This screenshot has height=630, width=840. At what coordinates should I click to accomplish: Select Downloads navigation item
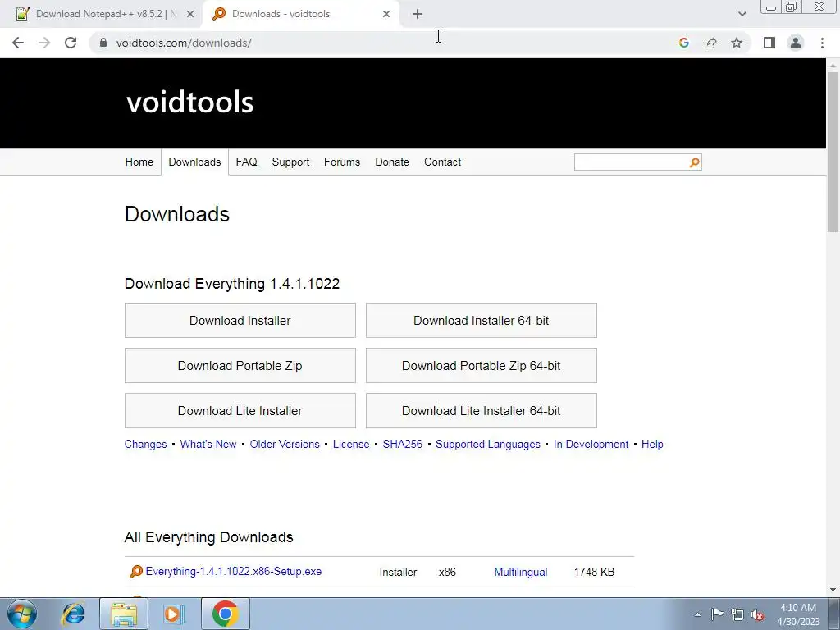(x=194, y=162)
